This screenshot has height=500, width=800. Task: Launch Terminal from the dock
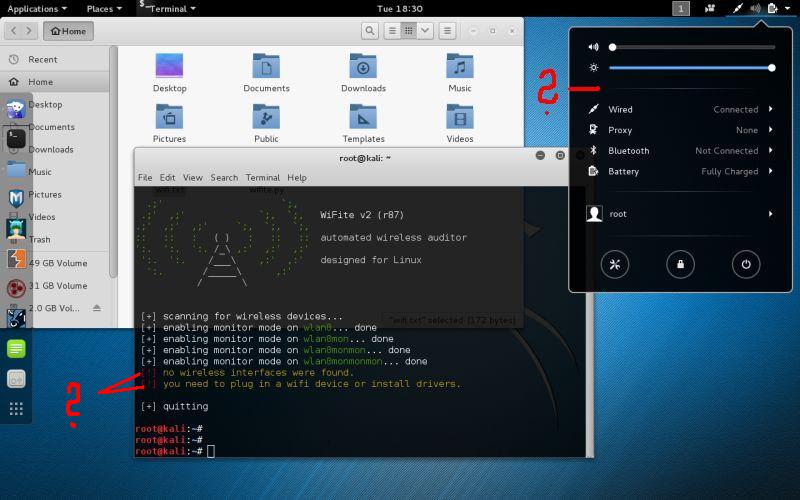coord(16,138)
